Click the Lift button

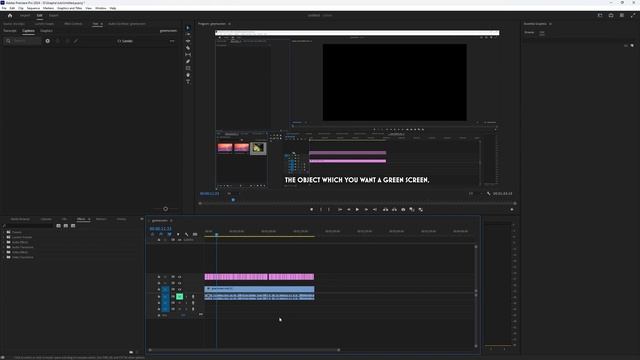(385, 209)
